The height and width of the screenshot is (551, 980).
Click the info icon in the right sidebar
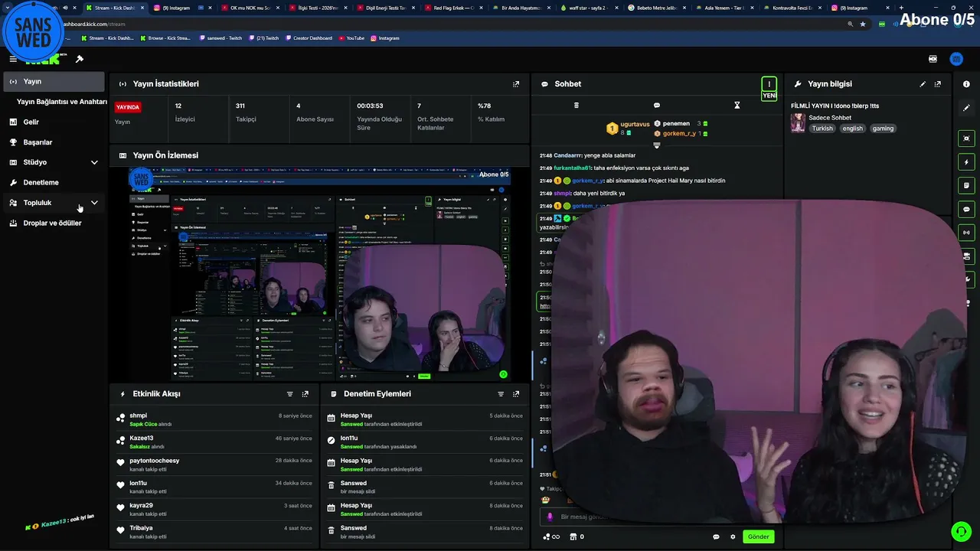966,84
